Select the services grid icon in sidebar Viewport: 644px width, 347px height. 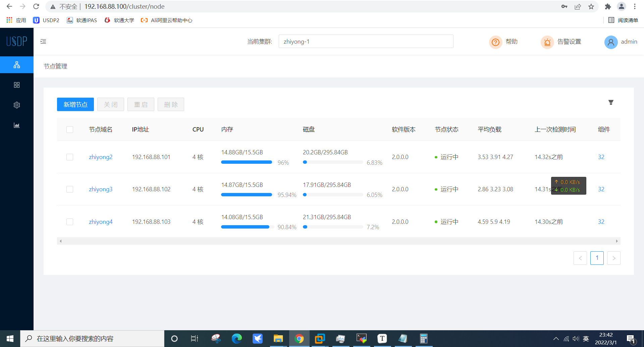coord(16,85)
